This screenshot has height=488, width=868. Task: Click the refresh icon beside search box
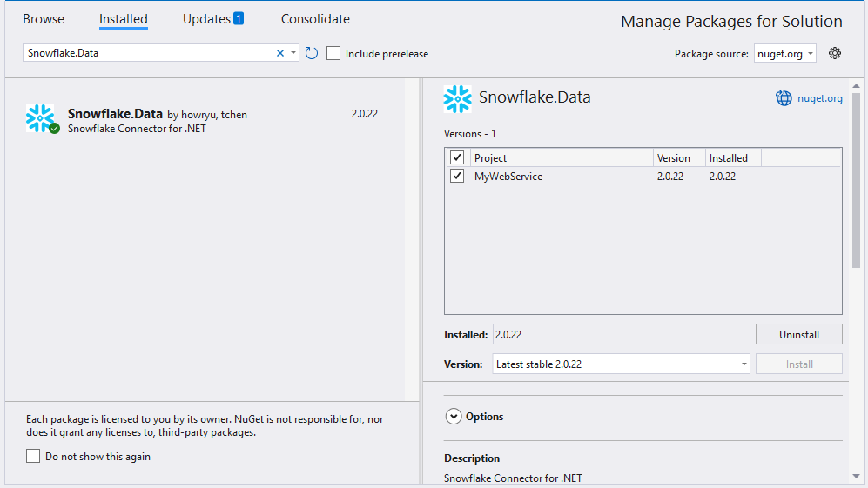click(312, 53)
